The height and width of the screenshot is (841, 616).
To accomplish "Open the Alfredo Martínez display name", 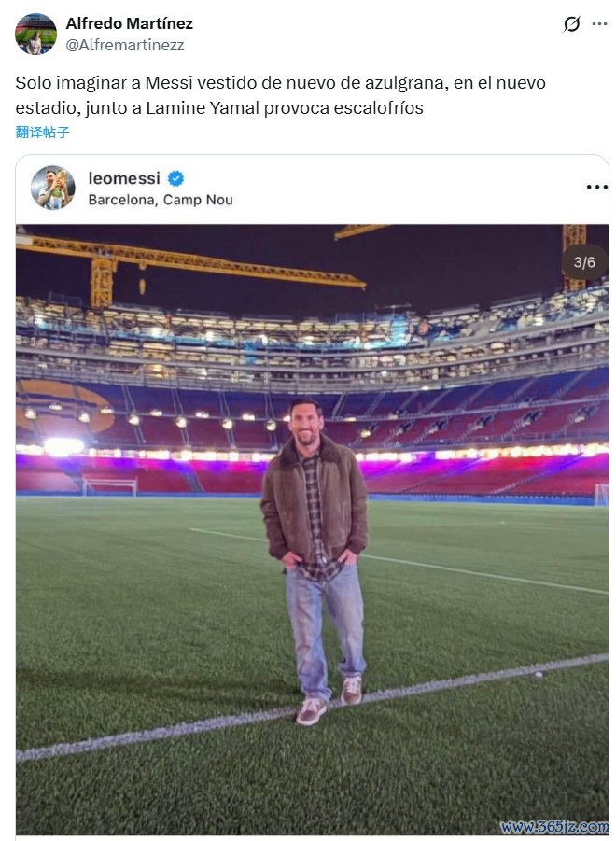I will point(129,23).
